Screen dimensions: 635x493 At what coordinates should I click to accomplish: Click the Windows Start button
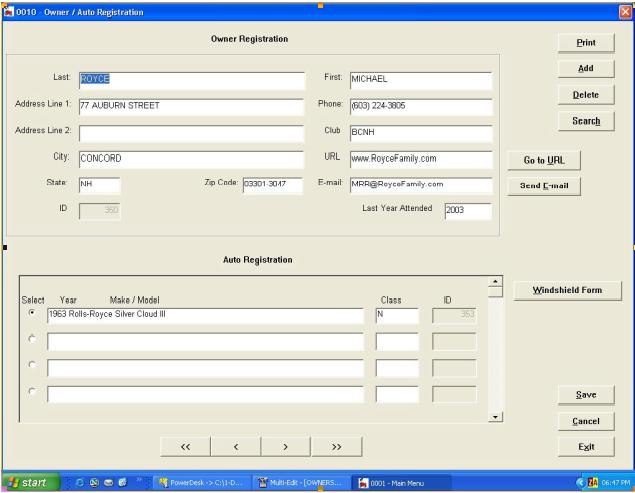pyautogui.click(x=26, y=483)
